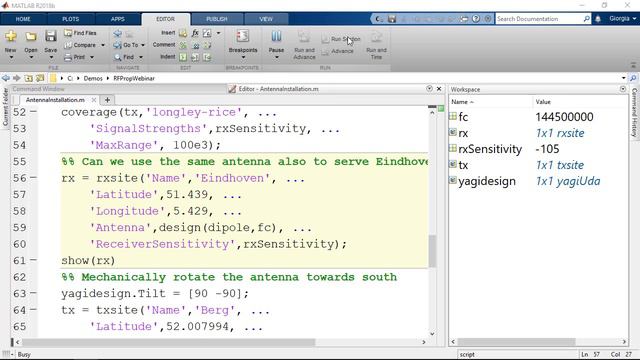This screenshot has height=360, width=640.
Task: Open the Pause dropdown arrow
Action: click(276, 57)
